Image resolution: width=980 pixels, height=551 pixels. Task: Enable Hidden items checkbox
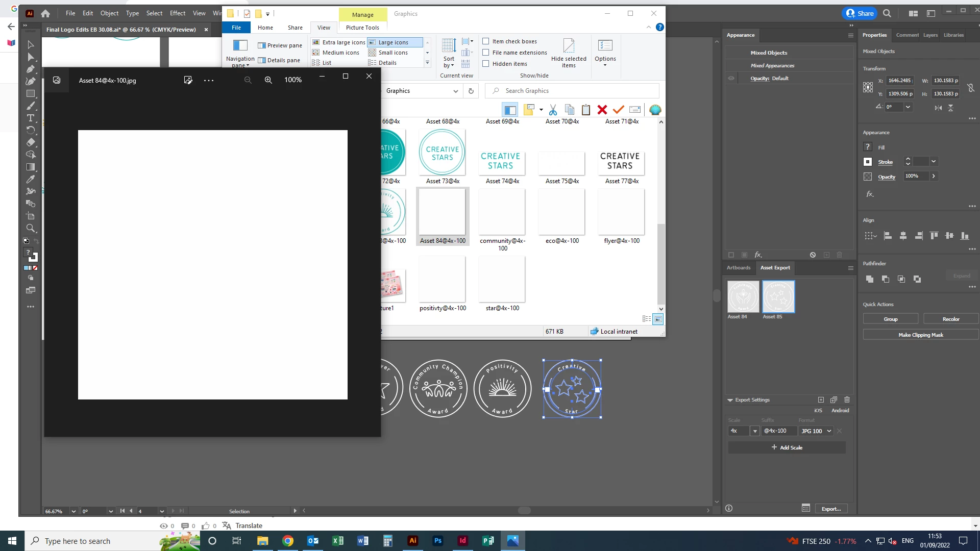point(486,64)
